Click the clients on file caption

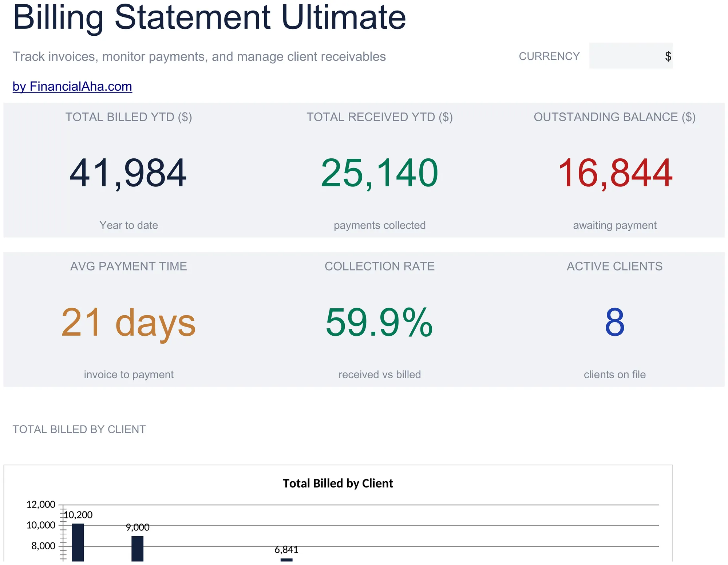point(615,375)
